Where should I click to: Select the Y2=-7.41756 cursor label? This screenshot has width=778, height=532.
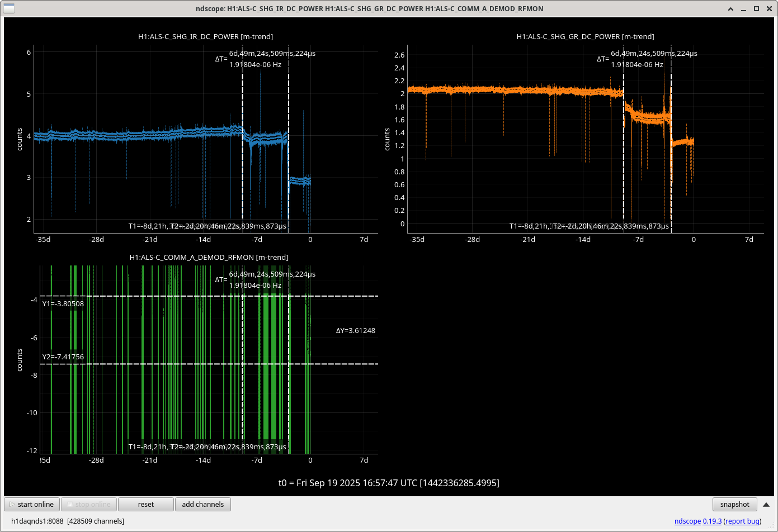[63, 357]
